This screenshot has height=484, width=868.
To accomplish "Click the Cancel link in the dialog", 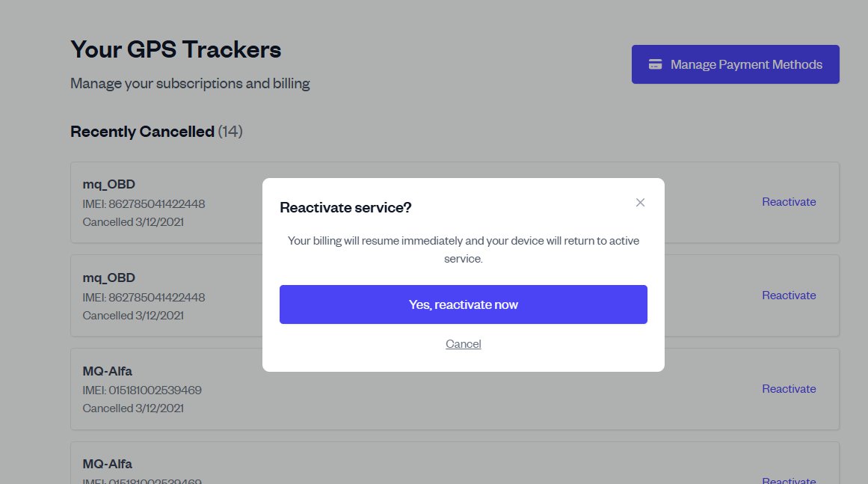I will 464,344.
